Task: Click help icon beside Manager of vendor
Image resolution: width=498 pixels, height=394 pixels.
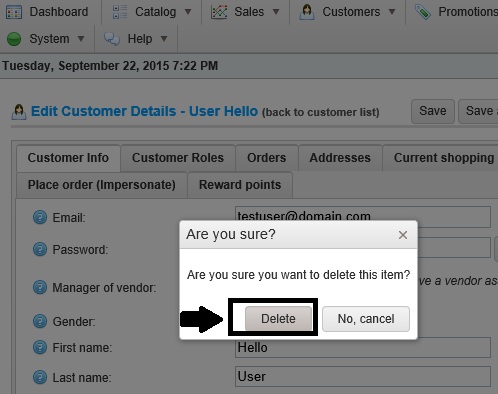Action: pos(40,287)
